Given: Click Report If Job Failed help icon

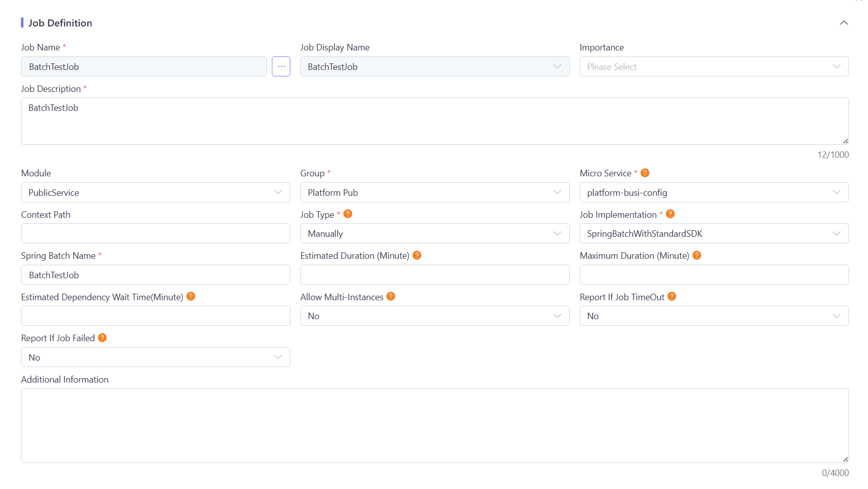Looking at the screenshot, I should click(102, 338).
